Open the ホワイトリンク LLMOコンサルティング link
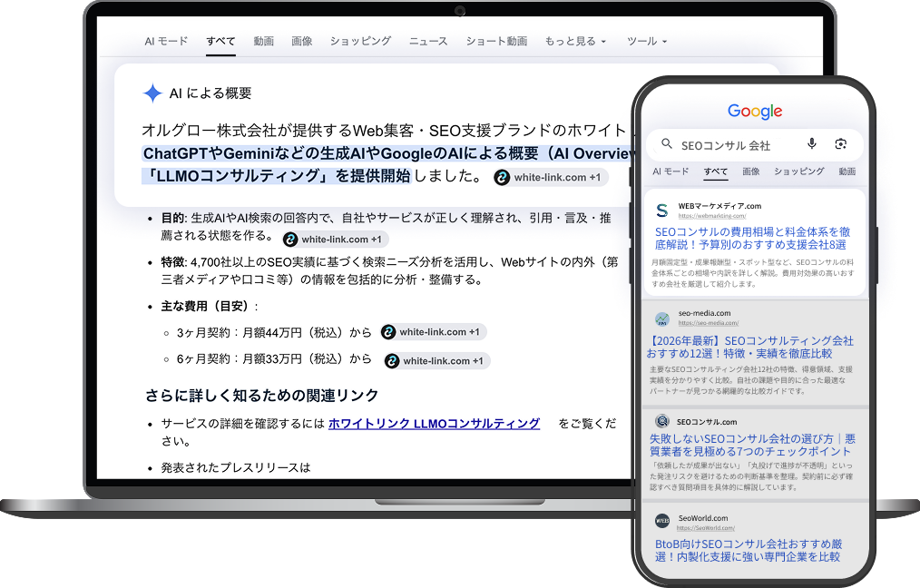The image size is (920, 588). tap(435, 424)
